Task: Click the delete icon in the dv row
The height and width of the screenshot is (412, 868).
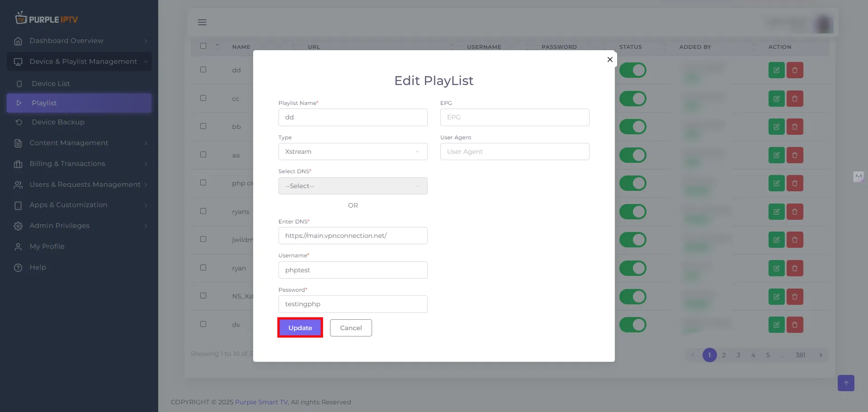Action: 795,325
